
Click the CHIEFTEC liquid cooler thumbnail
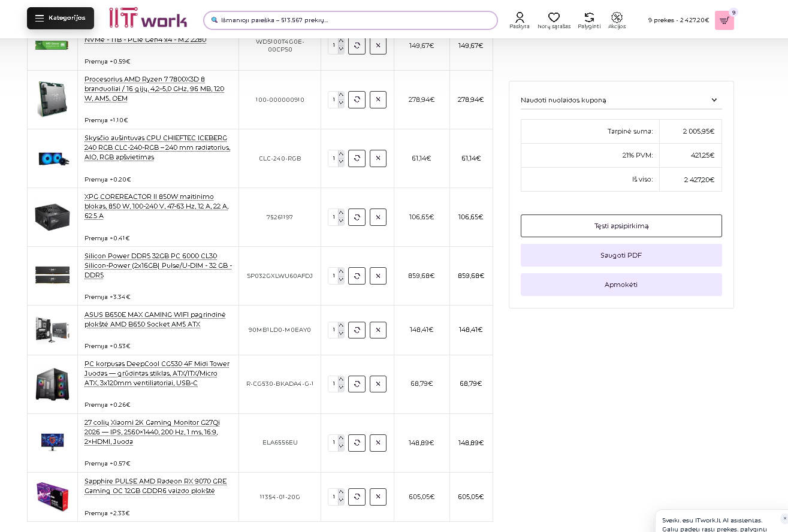[x=52, y=158]
